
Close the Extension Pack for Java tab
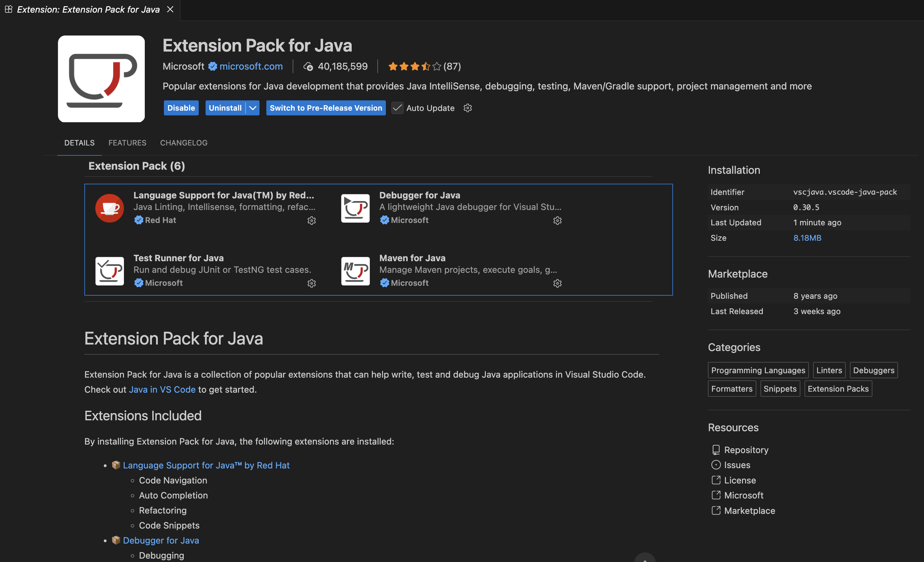(x=170, y=9)
